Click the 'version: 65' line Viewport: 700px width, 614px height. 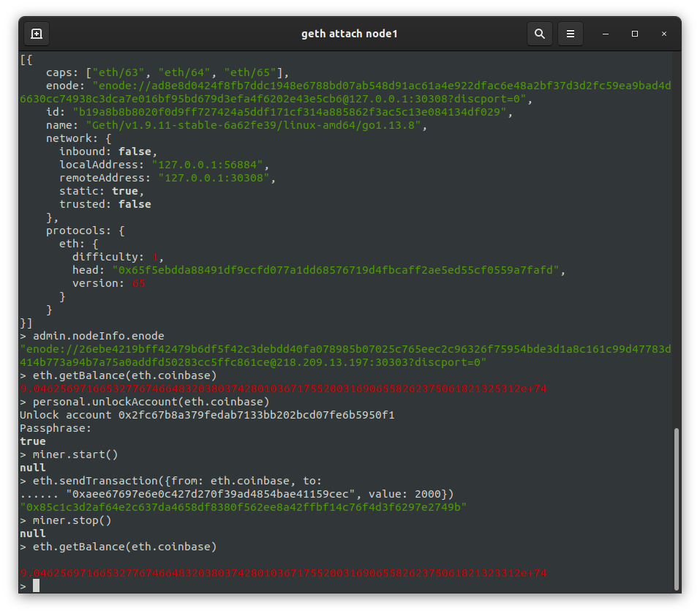108,283
